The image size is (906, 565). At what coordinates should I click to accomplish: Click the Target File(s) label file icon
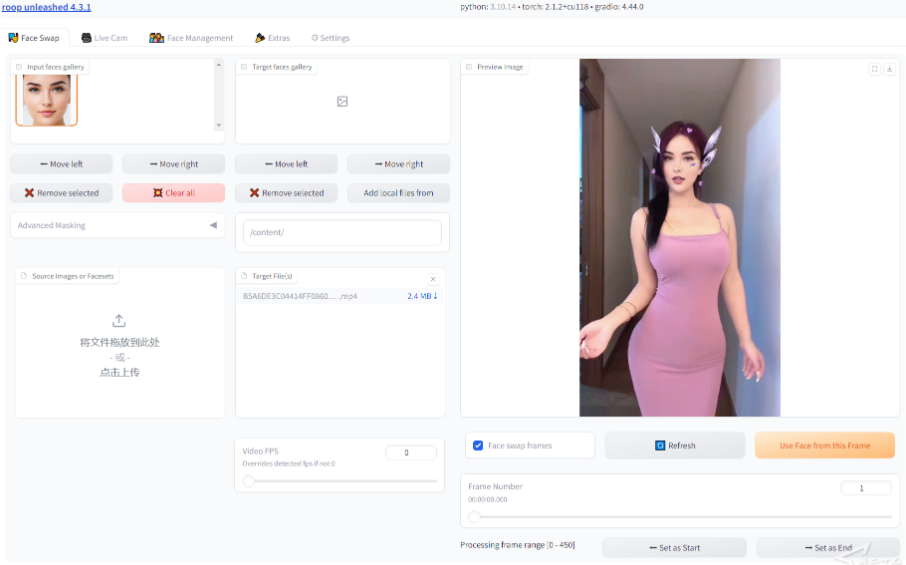click(x=244, y=276)
